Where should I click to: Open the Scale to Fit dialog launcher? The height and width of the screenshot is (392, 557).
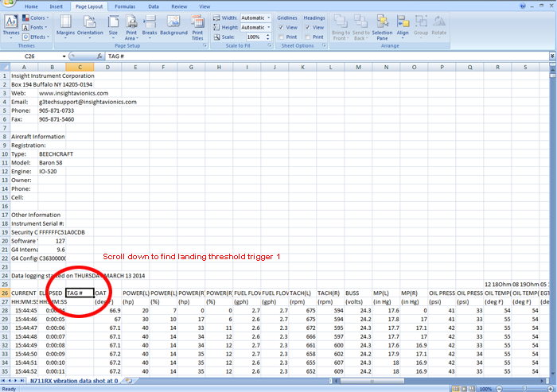click(x=270, y=46)
